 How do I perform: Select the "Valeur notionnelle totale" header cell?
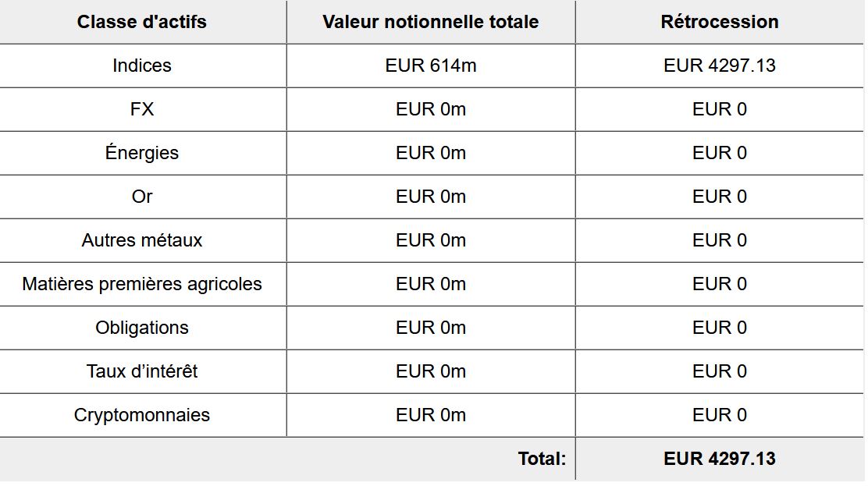pos(431,22)
